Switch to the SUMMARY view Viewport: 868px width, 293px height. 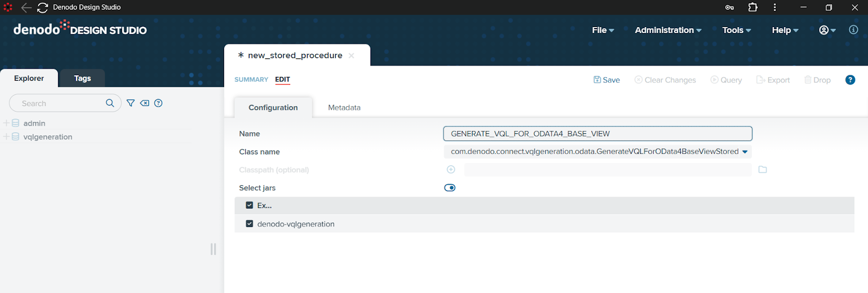coord(251,80)
